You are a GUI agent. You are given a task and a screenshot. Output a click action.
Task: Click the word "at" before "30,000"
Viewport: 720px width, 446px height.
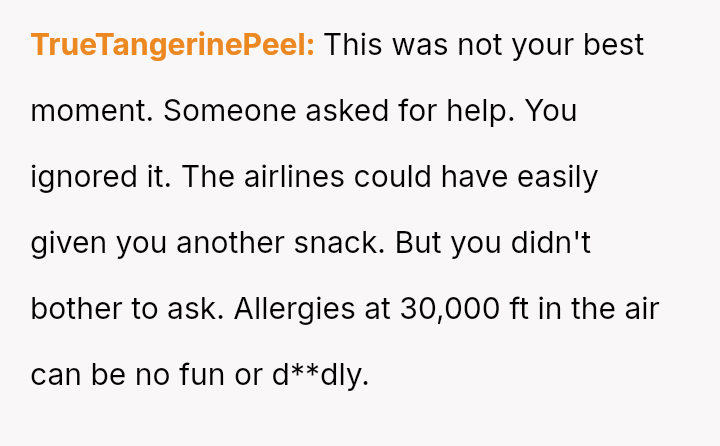(377, 308)
